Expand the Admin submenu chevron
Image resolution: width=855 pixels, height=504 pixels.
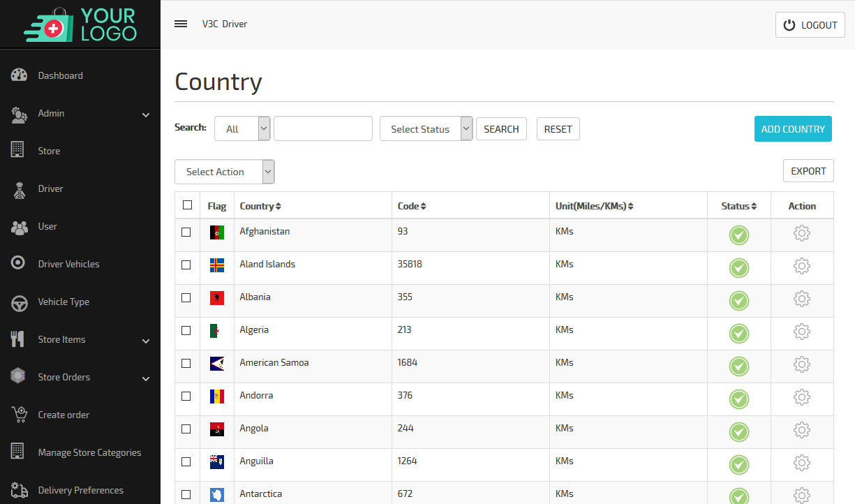(146, 114)
